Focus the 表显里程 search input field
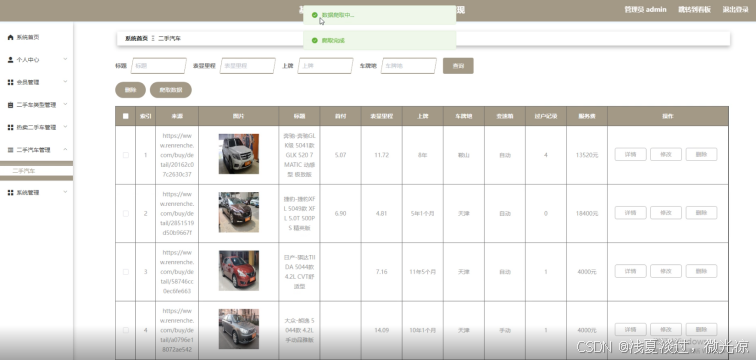 (247, 66)
